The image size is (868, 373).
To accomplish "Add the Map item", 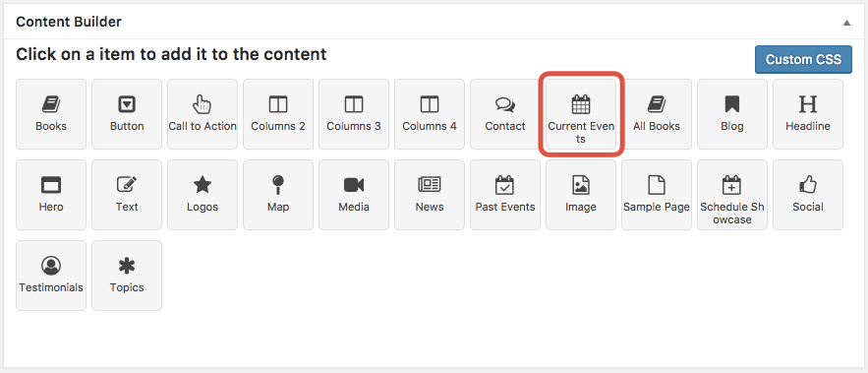I will pos(278,195).
